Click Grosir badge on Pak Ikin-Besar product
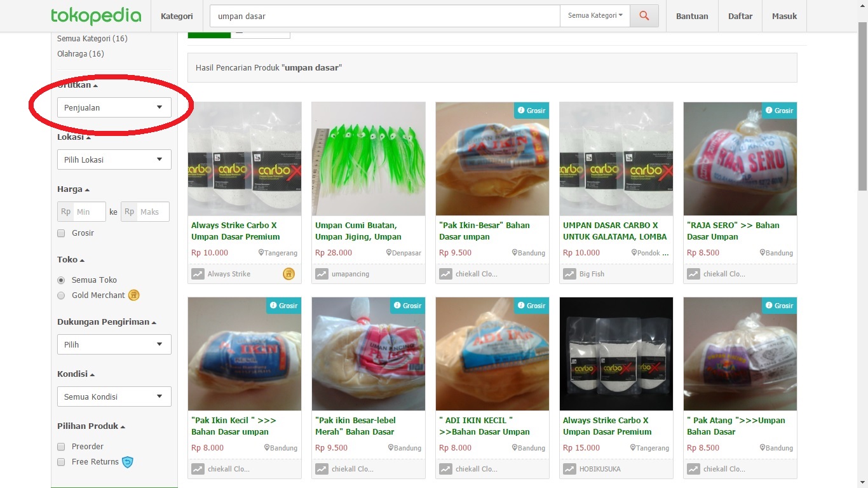The height and width of the screenshot is (488, 868). [x=531, y=111]
